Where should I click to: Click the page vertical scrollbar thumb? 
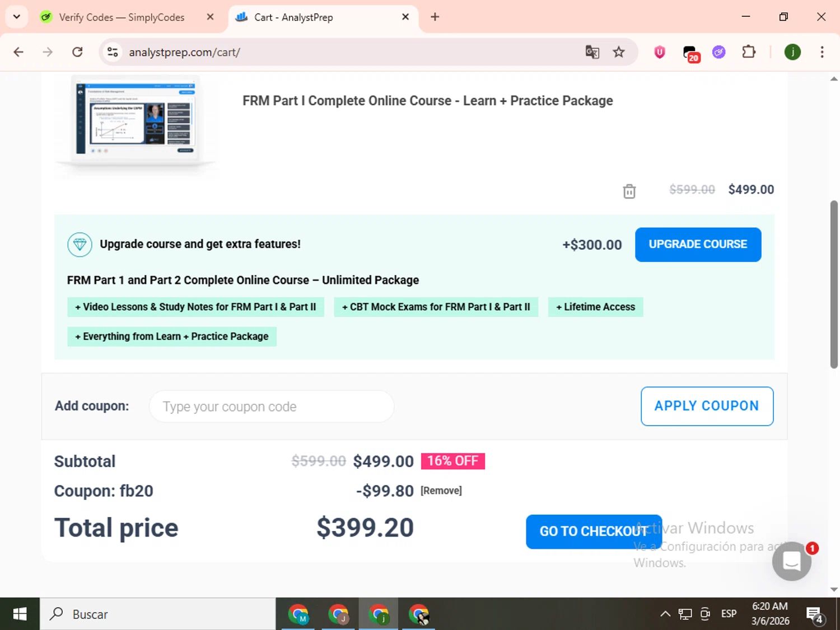(834, 284)
